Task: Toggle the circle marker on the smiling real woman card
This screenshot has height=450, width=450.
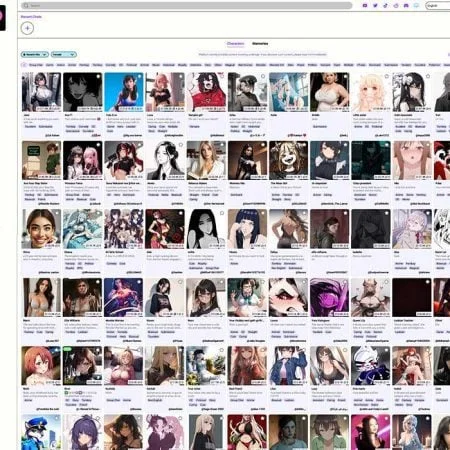Action: pos(57,213)
